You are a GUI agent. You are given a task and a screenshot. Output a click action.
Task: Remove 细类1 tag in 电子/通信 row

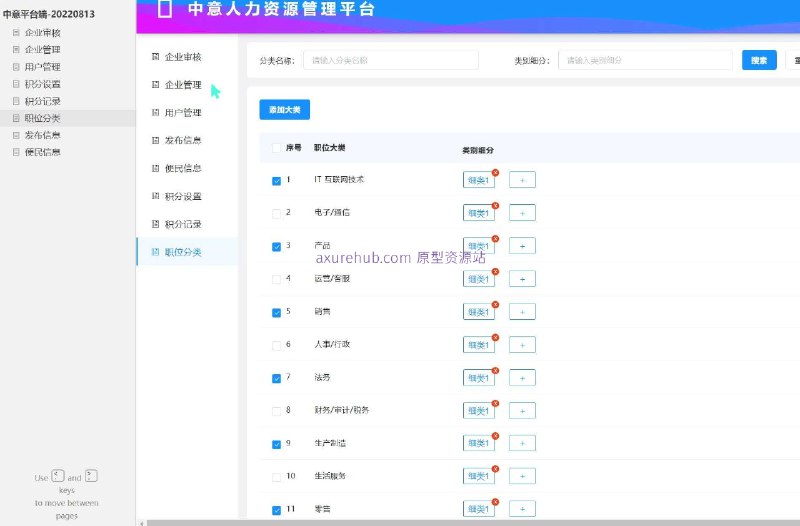495,206
